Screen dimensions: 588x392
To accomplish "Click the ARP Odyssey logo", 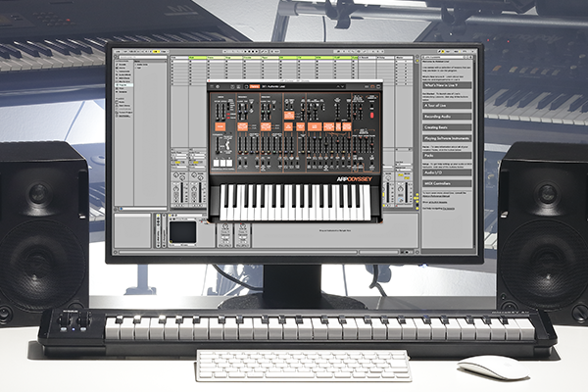I will click(x=355, y=179).
